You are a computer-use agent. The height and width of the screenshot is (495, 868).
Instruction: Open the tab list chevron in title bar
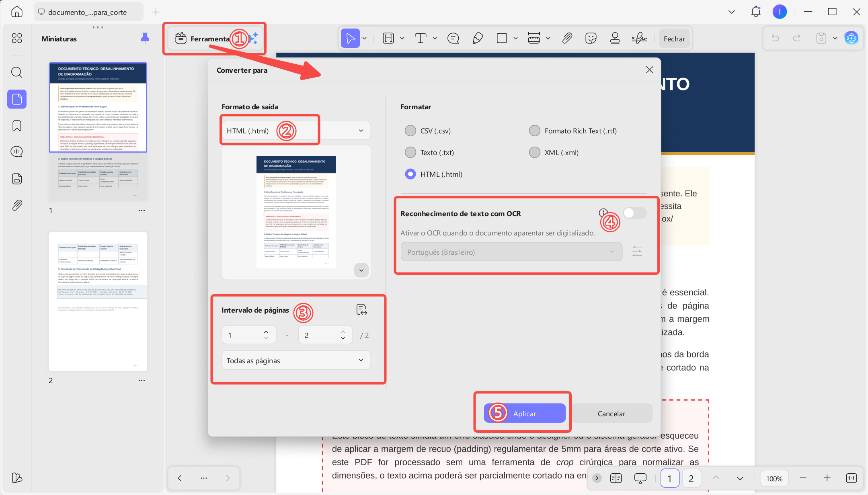tap(732, 12)
